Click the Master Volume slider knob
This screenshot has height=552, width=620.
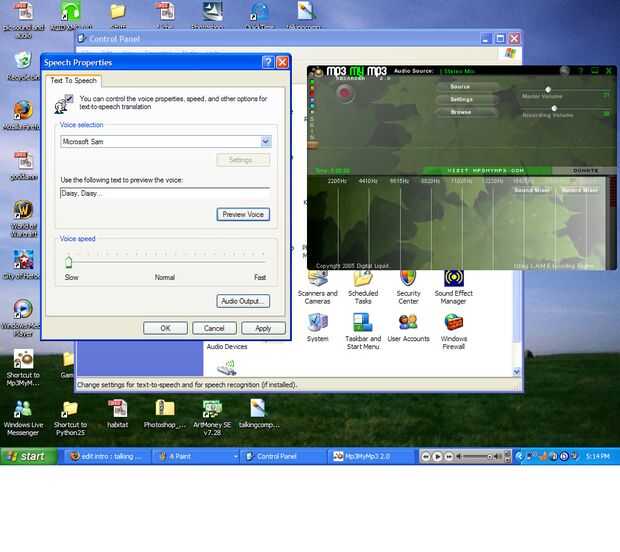coord(548,90)
